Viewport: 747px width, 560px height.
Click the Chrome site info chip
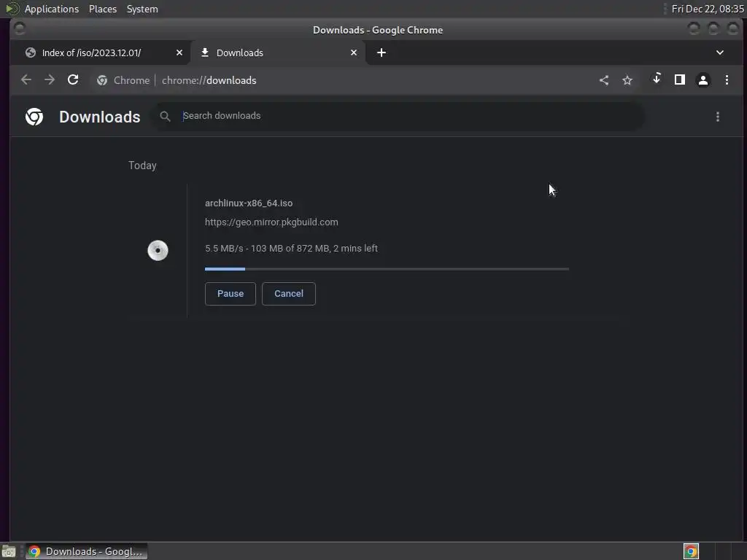click(123, 80)
